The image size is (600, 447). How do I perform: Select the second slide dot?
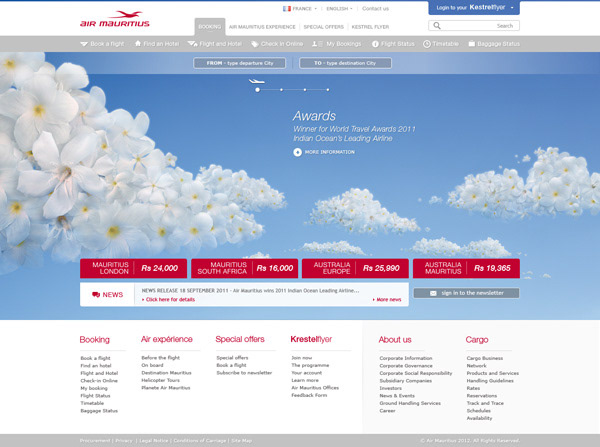(x=281, y=90)
